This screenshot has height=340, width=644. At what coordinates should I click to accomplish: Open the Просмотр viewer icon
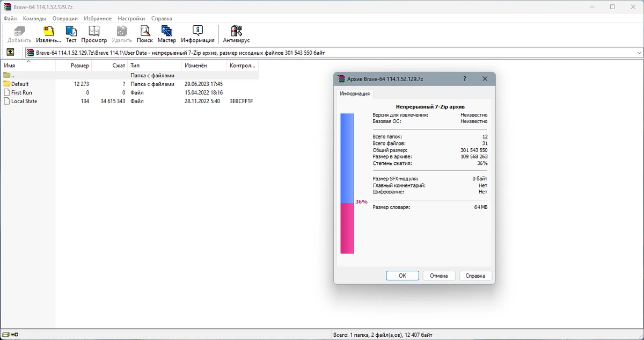pos(94,31)
